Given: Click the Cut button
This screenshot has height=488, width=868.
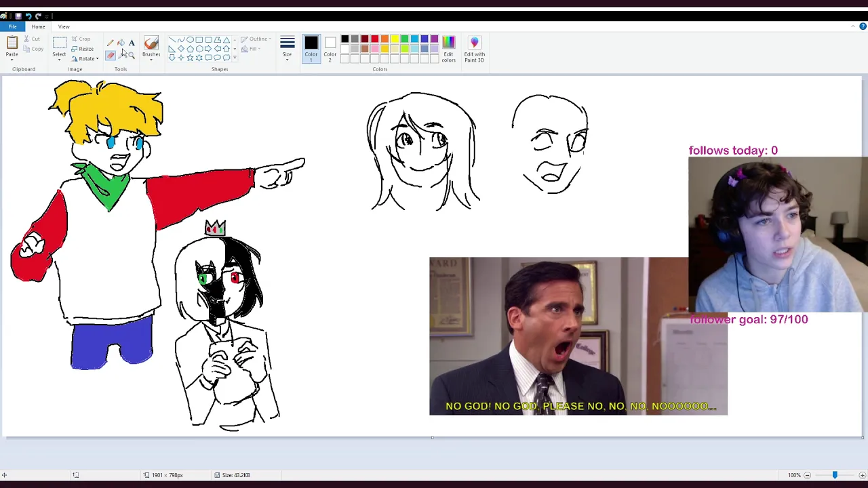Looking at the screenshot, I should click(31, 39).
